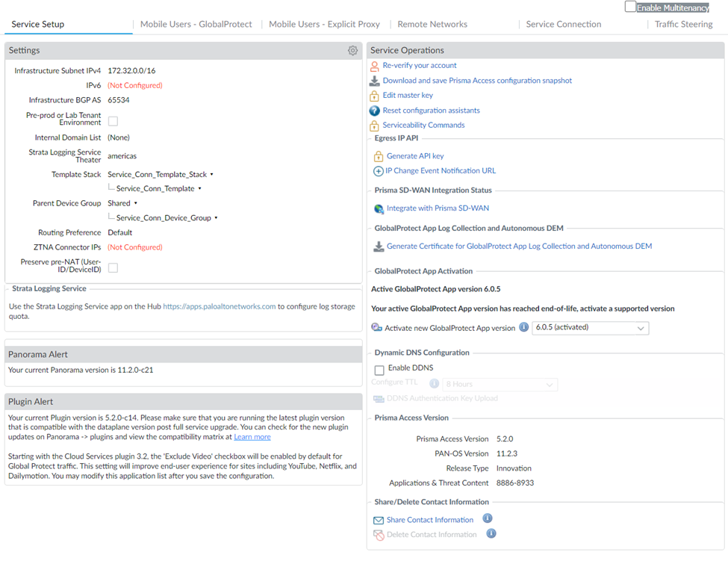This screenshot has height=561, width=728.
Task: Expand the Service_Conn_Template_Stack dropdown
Action: (x=212, y=175)
